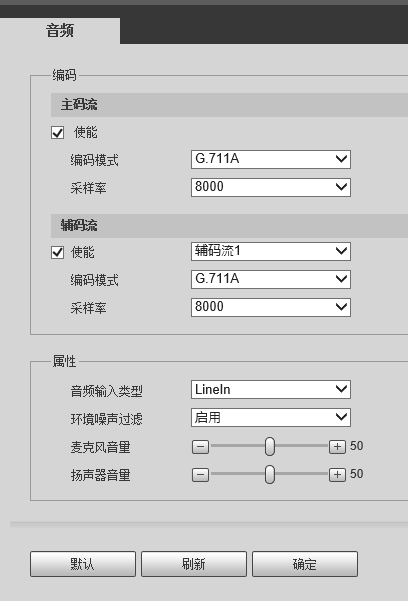Lower speaker volume using the minus icon
This screenshot has width=408, height=601.
[x=200, y=475]
